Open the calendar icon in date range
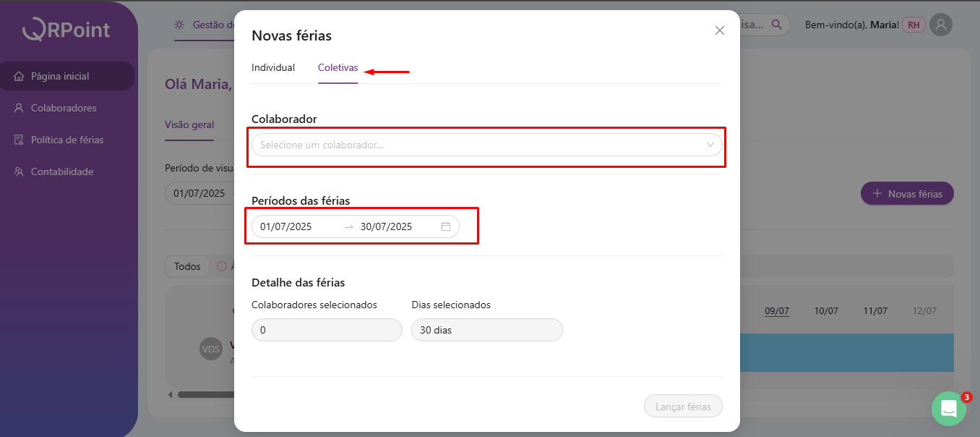Viewport: 980px width, 437px height. (x=446, y=226)
